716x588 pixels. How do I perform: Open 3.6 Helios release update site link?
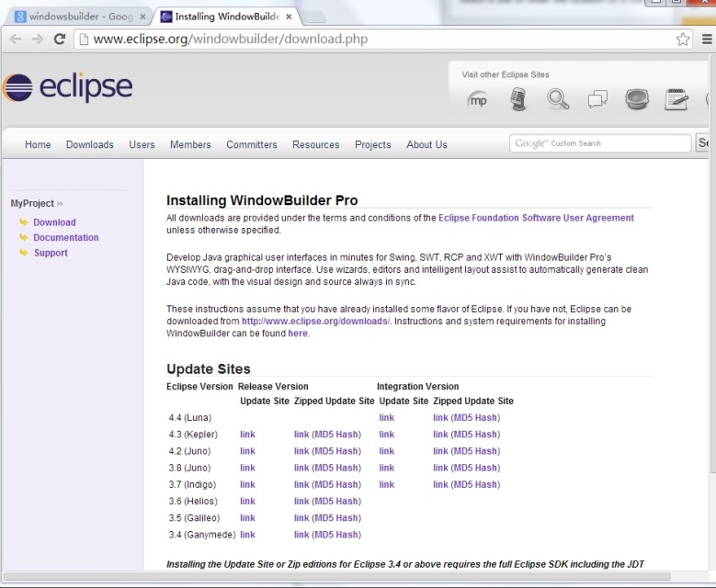point(247,502)
